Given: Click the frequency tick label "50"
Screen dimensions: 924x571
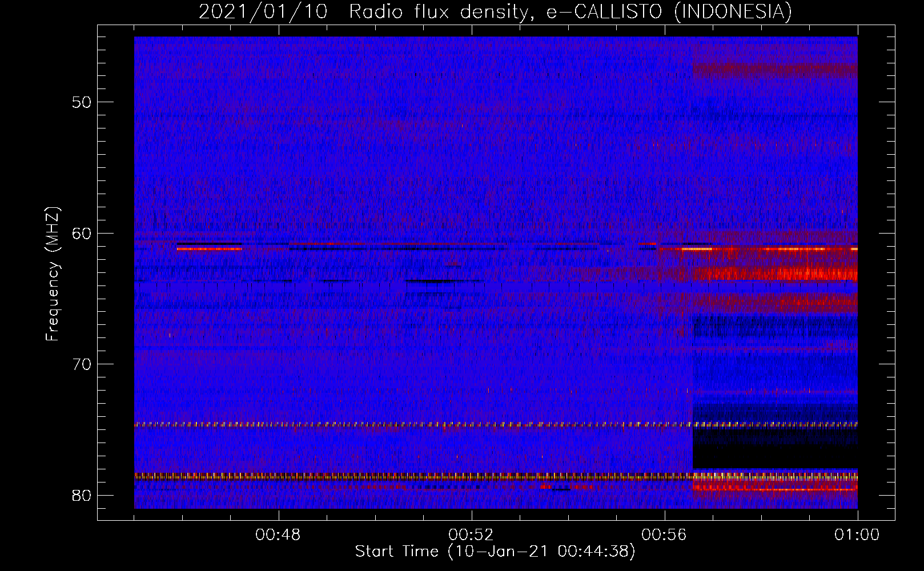Looking at the screenshot, I should click(x=82, y=103).
